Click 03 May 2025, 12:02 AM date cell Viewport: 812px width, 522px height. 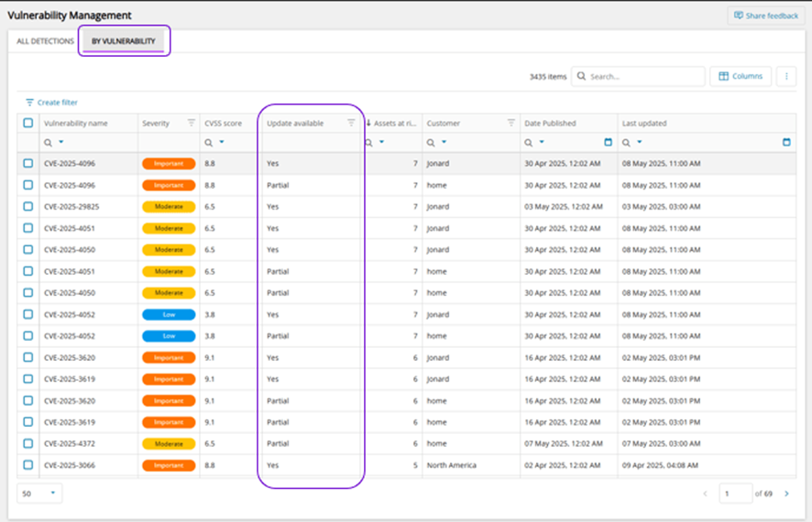click(x=564, y=206)
